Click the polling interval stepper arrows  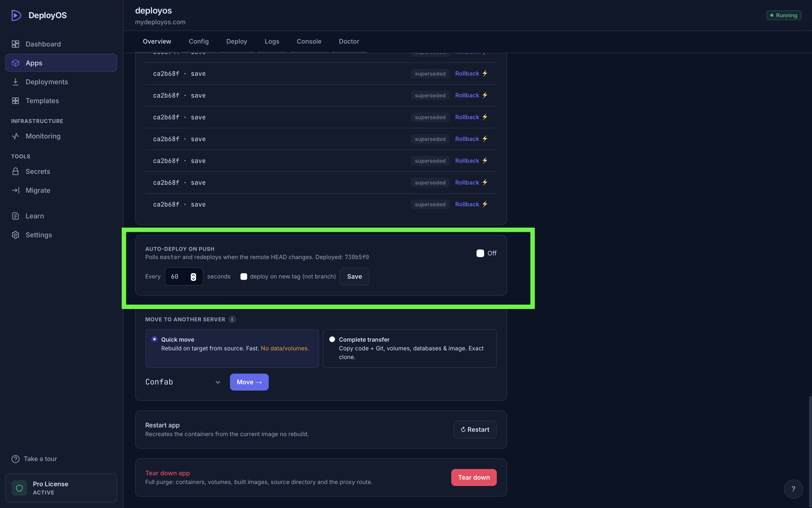click(x=193, y=277)
